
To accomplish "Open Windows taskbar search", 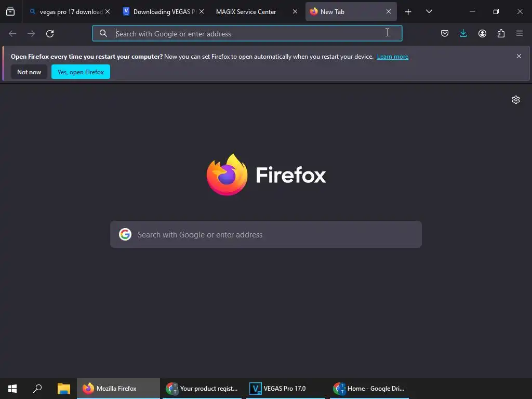I will pos(37,389).
